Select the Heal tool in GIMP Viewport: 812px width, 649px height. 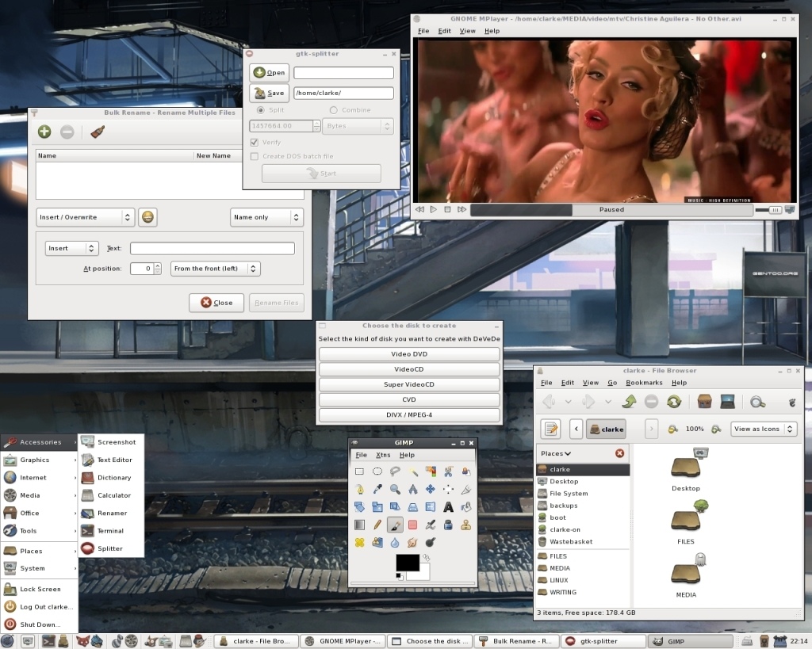click(x=359, y=542)
